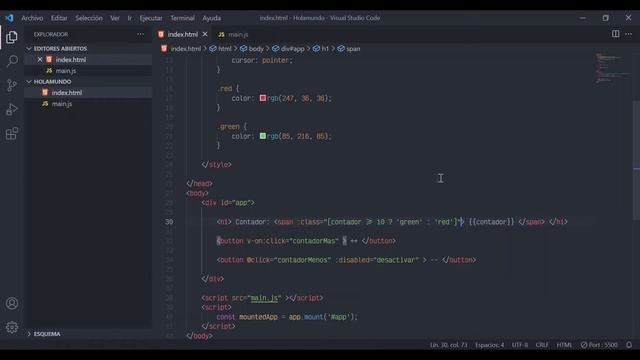Open the Ver menu
This screenshot has width=640, height=360.
(x=115, y=18)
